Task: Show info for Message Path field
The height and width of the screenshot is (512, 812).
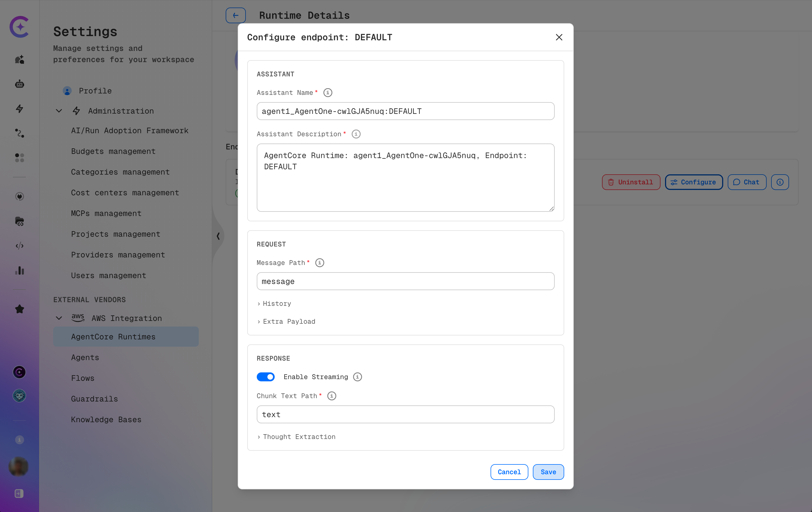Action: (x=320, y=263)
